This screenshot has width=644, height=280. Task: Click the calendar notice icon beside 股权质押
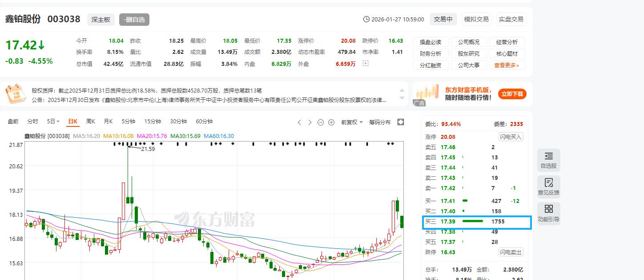pos(16,93)
